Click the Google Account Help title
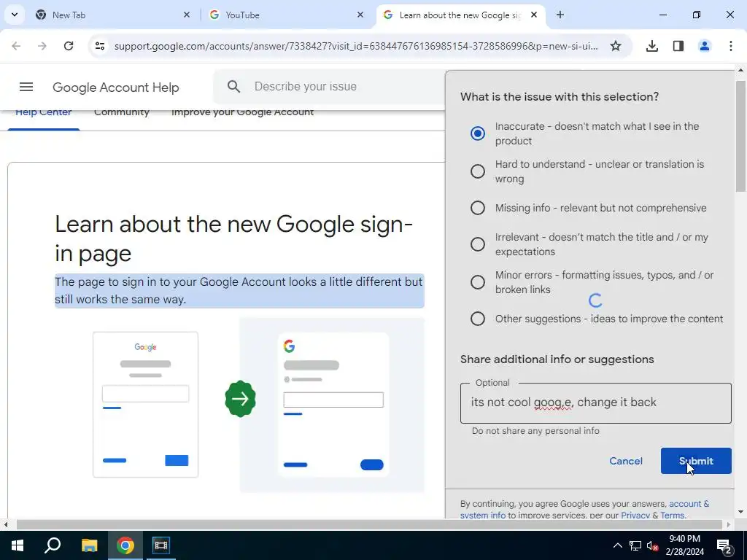Viewport: 747px width, 560px height. tap(116, 87)
